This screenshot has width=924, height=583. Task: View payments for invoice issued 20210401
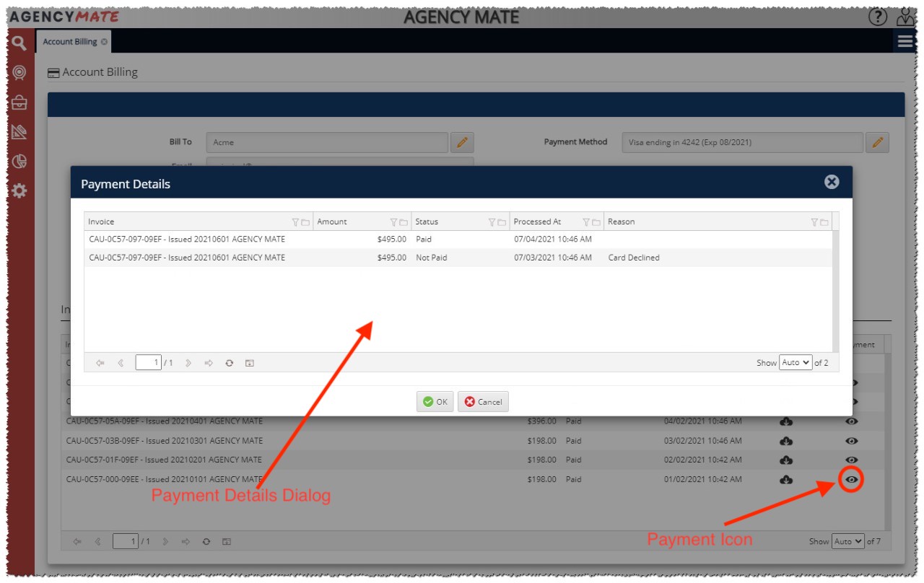[x=852, y=421]
